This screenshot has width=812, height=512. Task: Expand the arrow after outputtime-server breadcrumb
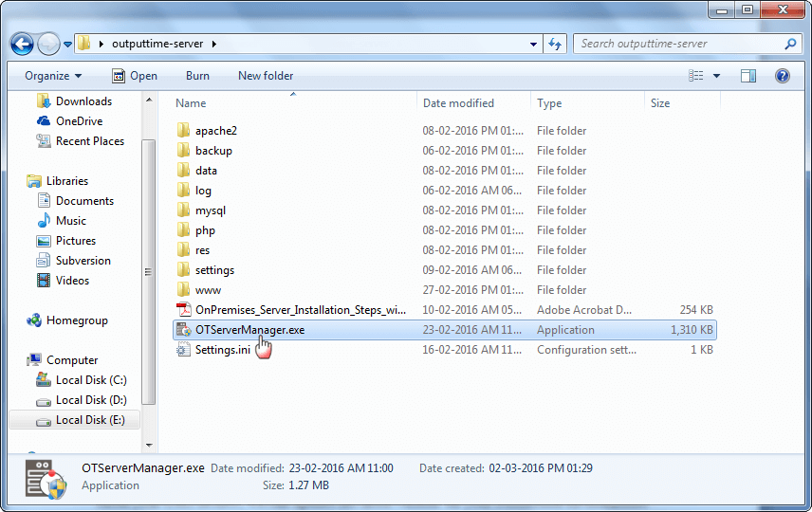point(213,44)
